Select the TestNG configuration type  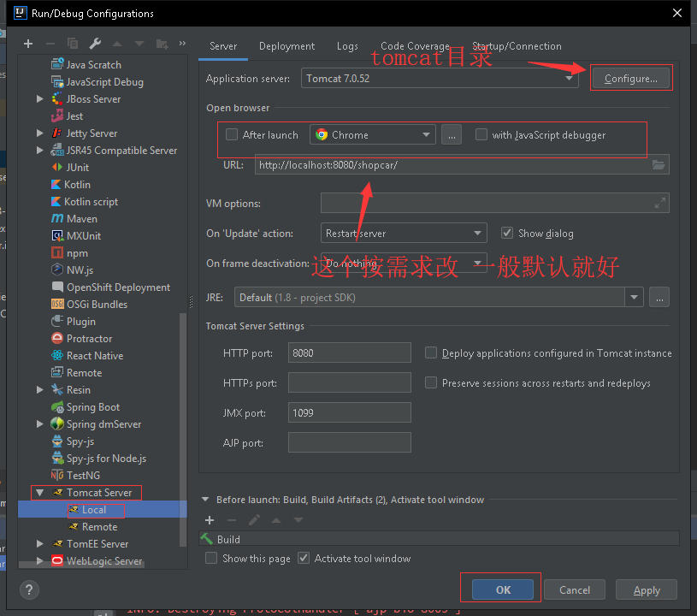(x=83, y=476)
